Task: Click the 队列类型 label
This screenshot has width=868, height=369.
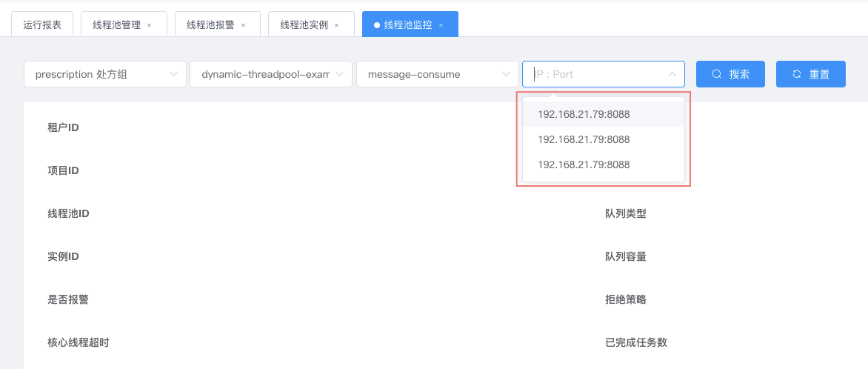Action: 626,213
